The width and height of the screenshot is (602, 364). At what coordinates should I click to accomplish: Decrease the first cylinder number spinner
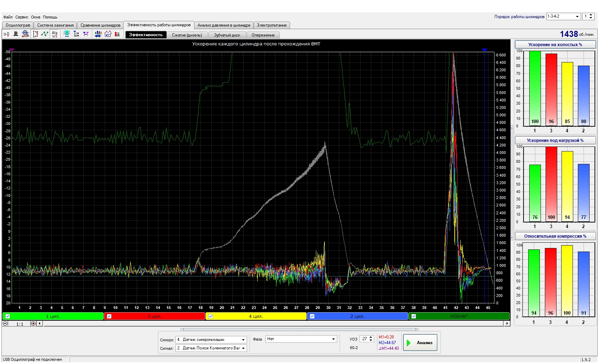[x=591, y=18]
